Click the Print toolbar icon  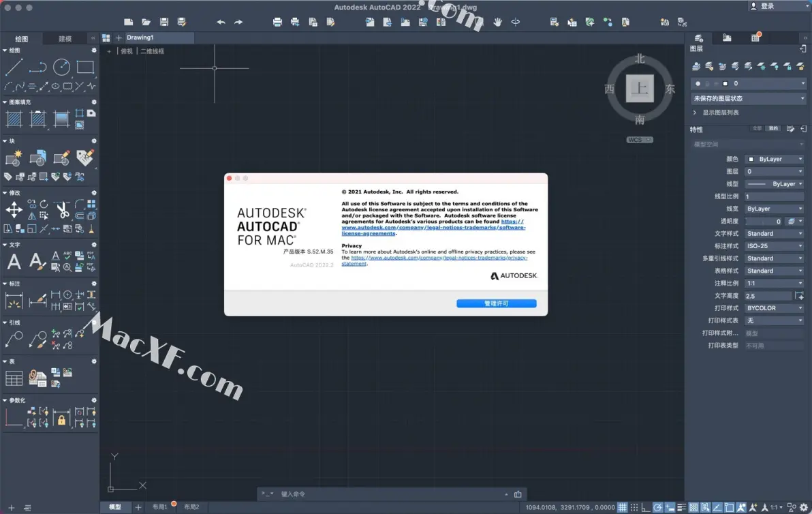[x=277, y=22]
